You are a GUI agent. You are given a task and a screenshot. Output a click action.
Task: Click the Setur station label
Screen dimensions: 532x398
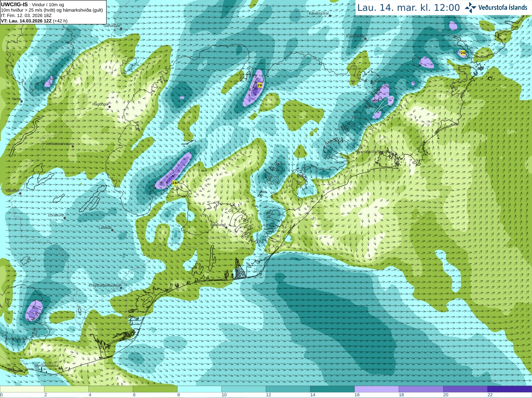(16, 99)
